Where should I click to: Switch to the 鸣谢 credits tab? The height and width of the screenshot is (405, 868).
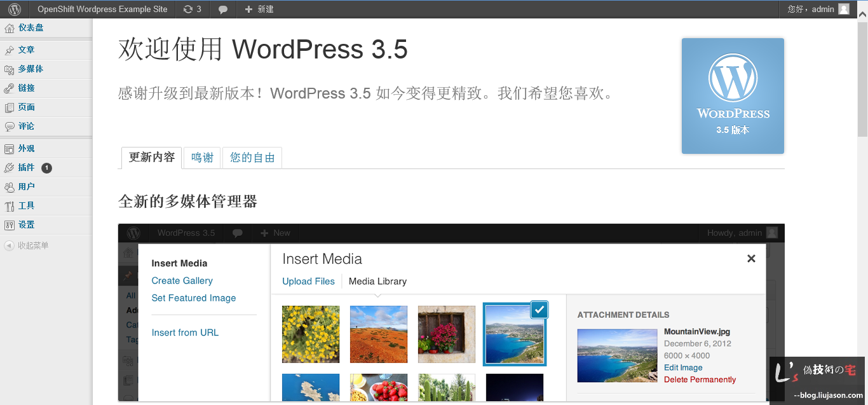pos(202,158)
